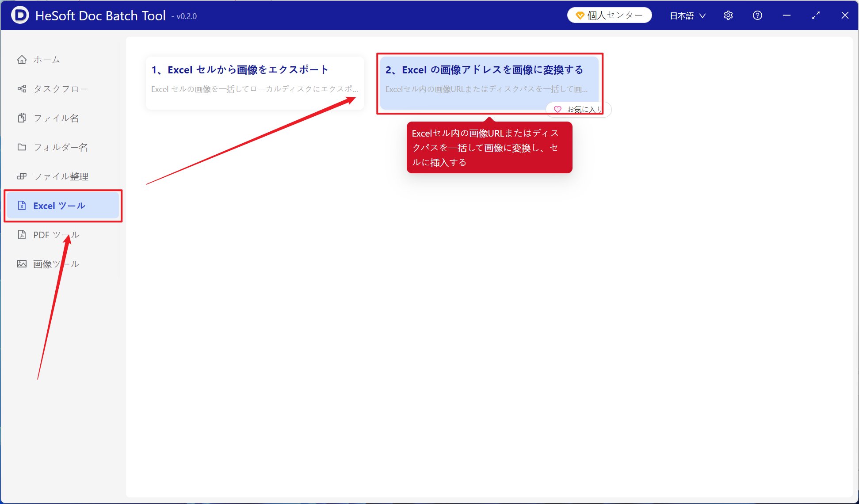Click the red tooltip text about 画像URL

(x=485, y=148)
